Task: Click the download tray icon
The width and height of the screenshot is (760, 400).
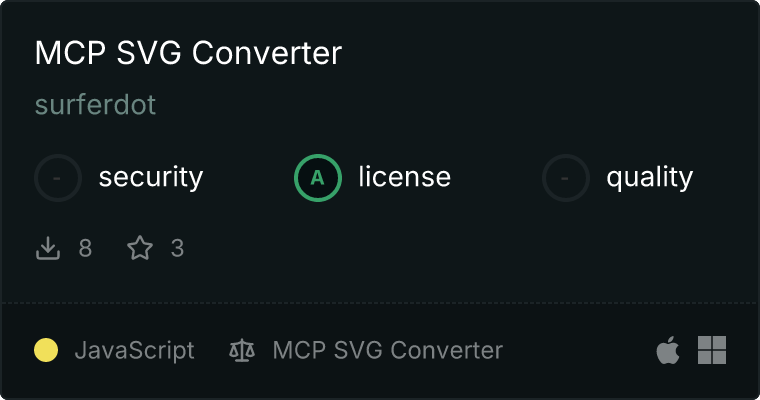Action: (48, 248)
